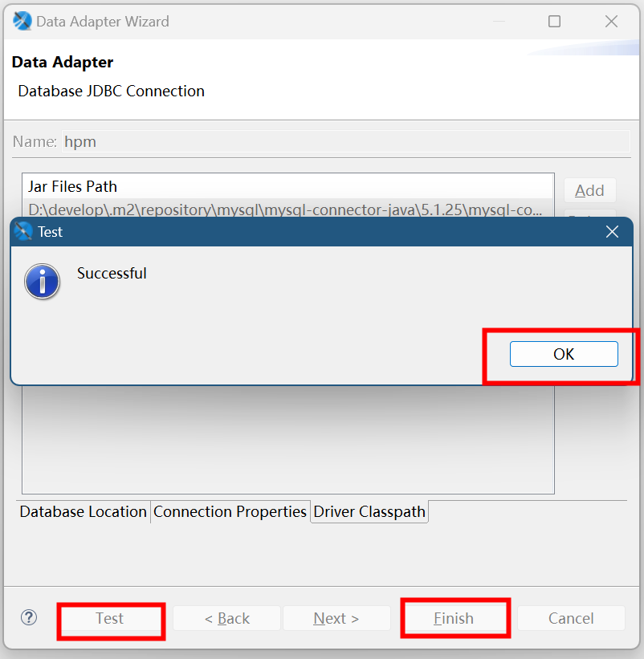
Task: Click the blue information icon beside Successful
Action: click(x=43, y=282)
